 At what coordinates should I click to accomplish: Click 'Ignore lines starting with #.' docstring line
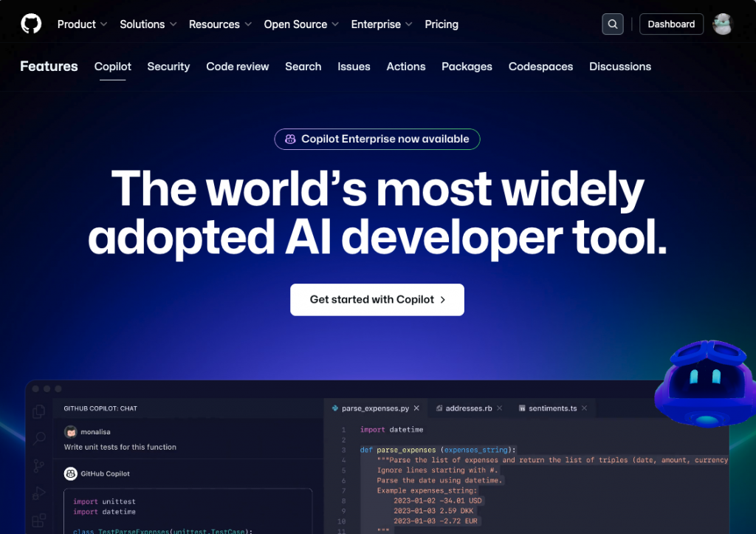click(x=437, y=470)
